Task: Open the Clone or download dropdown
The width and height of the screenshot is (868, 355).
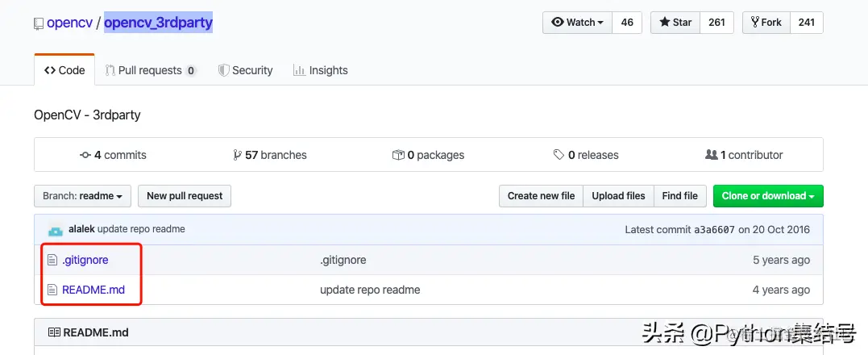Action: (x=768, y=196)
